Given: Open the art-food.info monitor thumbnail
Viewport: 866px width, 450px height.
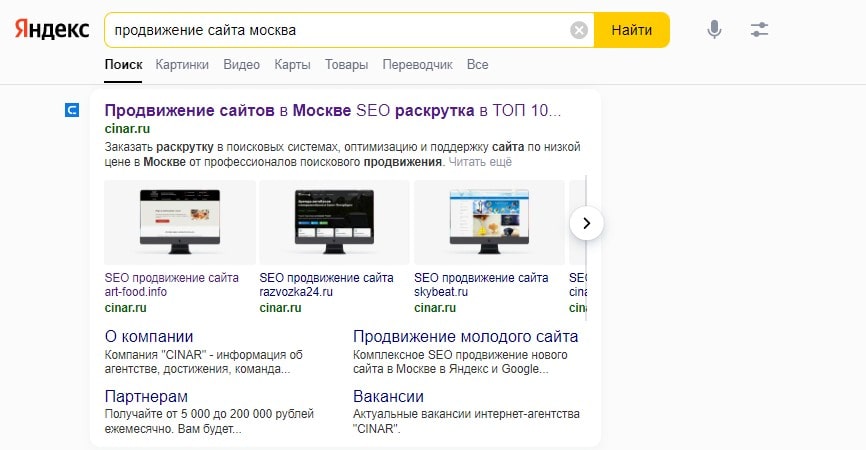Looking at the screenshot, I should coord(180,222).
